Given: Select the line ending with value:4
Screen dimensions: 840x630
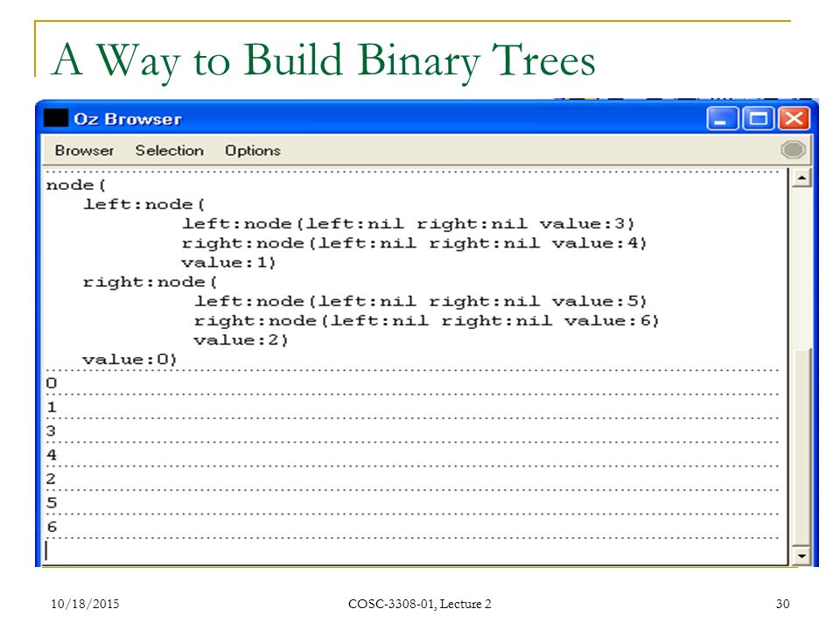Looking at the screenshot, I should pyautogui.click(x=414, y=243).
